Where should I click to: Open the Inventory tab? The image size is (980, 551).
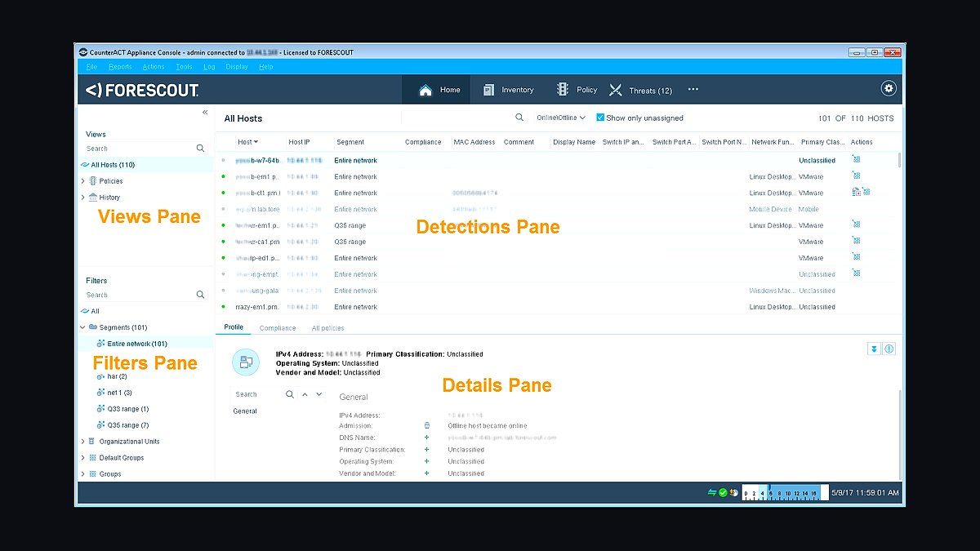click(508, 90)
